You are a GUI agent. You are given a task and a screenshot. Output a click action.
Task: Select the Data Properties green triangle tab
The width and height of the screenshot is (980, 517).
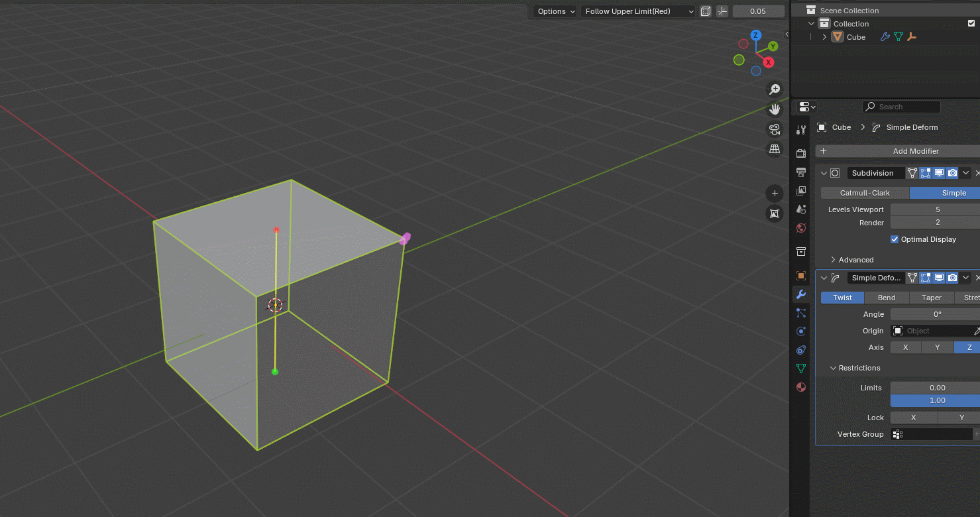click(x=800, y=368)
